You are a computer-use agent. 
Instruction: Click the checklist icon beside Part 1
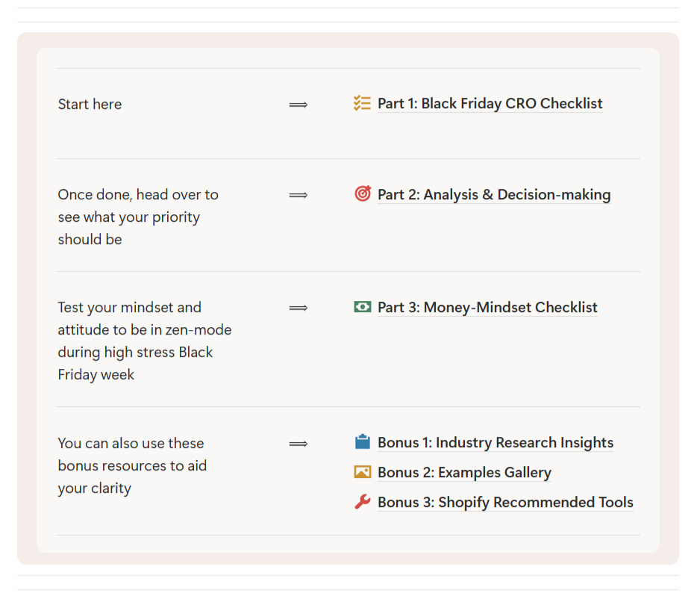pyautogui.click(x=362, y=104)
